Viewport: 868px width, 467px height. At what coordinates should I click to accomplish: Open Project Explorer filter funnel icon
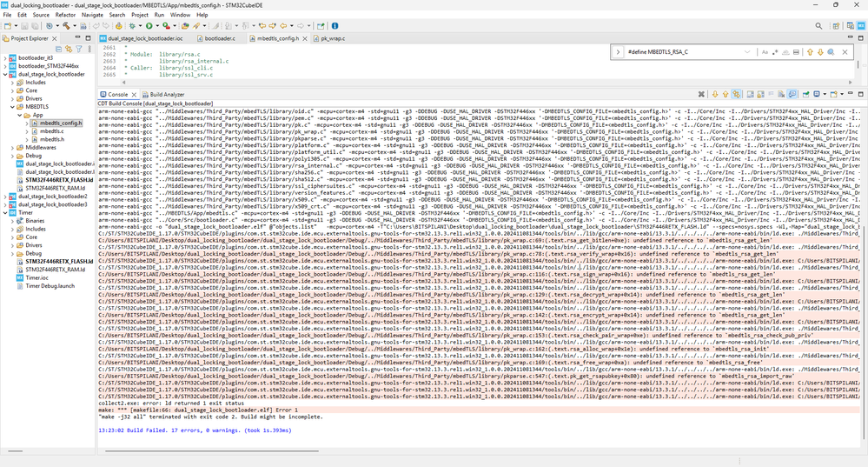(x=78, y=50)
